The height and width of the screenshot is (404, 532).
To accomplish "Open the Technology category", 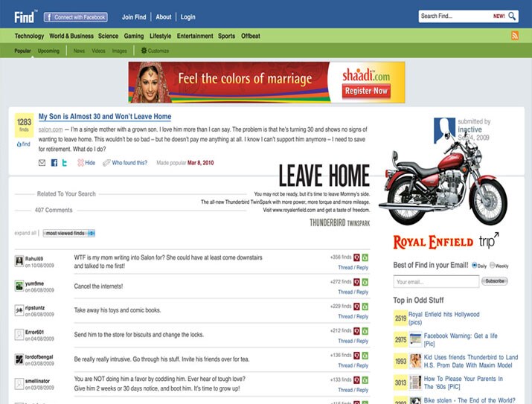I will (29, 36).
